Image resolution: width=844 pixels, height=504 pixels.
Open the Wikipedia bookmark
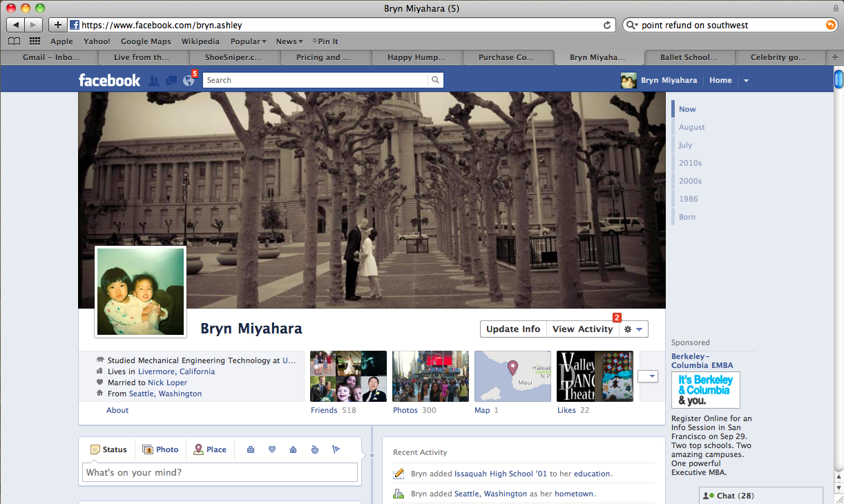click(x=200, y=41)
